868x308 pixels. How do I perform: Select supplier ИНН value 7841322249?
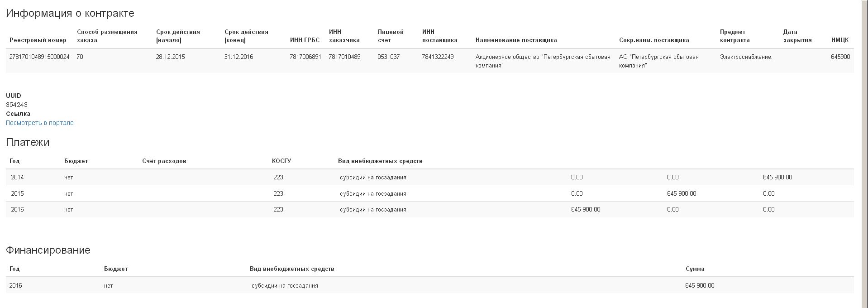click(438, 57)
